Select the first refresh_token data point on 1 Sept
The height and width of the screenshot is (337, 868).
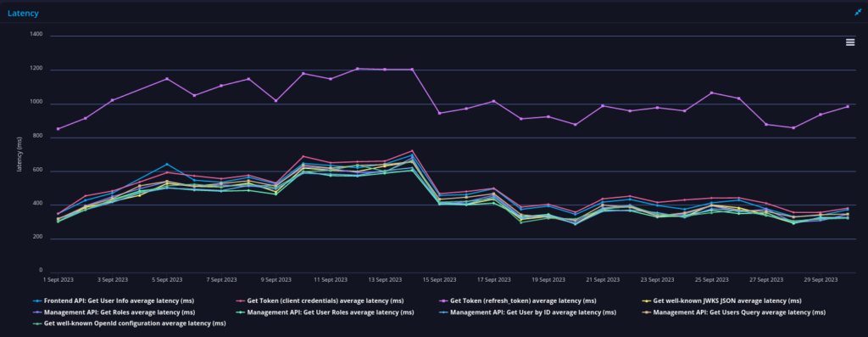(58, 128)
